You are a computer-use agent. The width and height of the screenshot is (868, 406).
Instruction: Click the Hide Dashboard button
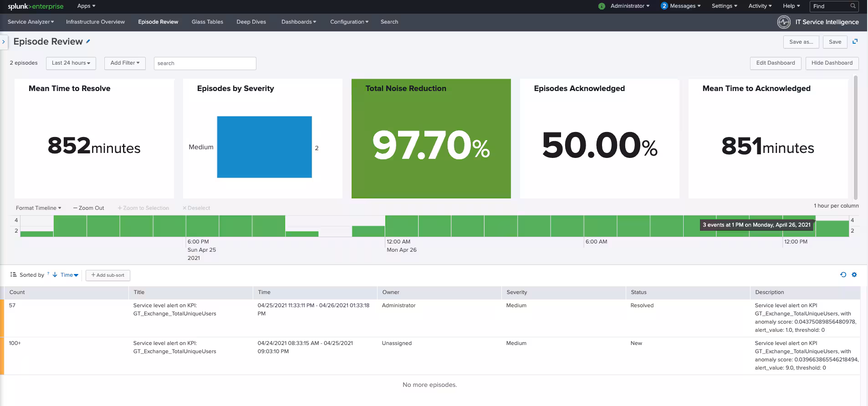click(x=832, y=63)
